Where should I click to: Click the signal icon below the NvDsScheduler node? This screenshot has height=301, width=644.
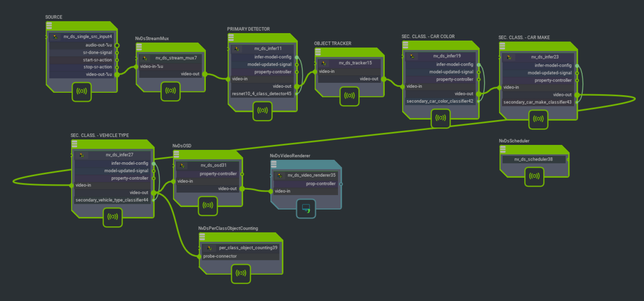(x=535, y=176)
